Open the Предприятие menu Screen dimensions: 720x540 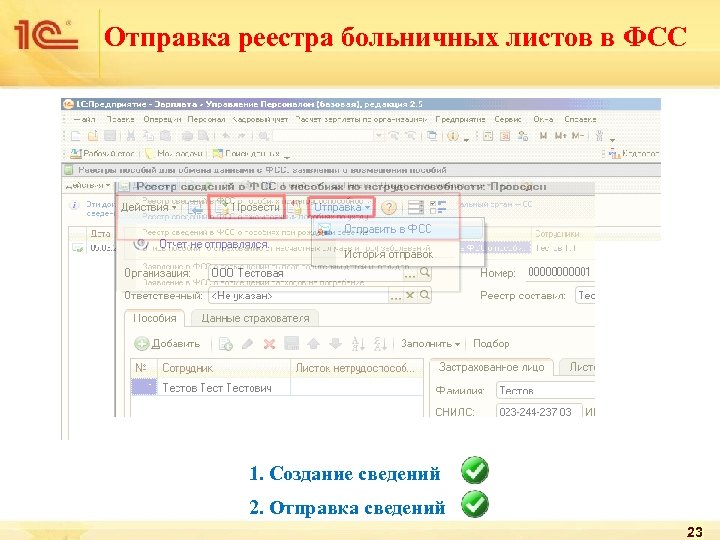460,119
